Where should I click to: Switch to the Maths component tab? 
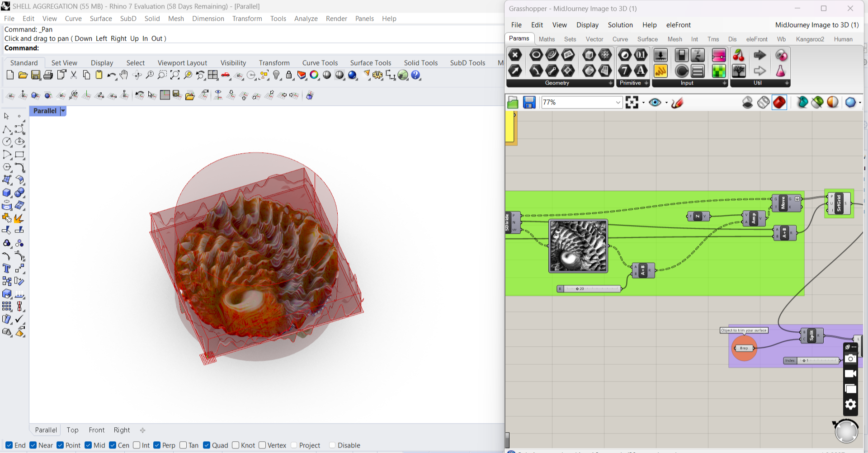point(547,39)
